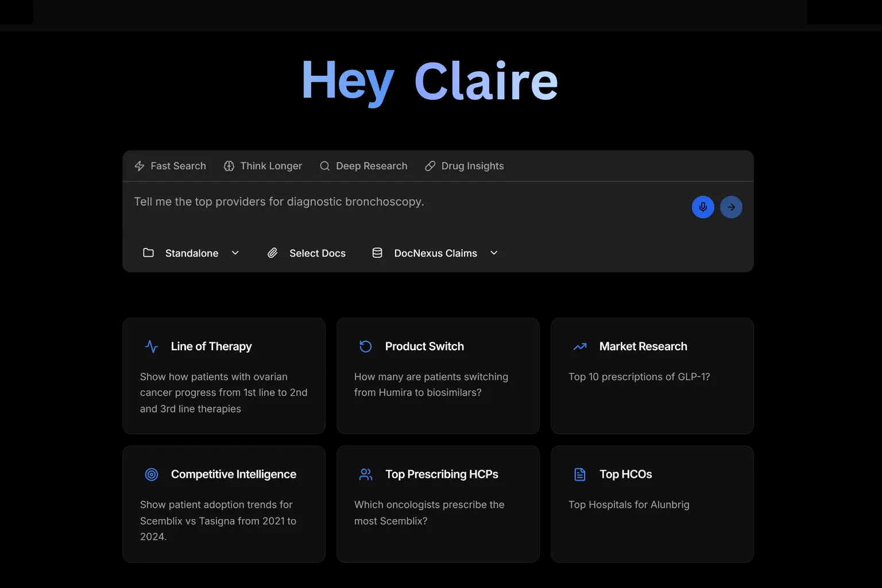The height and width of the screenshot is (588, 882).
Task: Click the pill icon for Drug Insights
Action: click(x=430, y=166)
